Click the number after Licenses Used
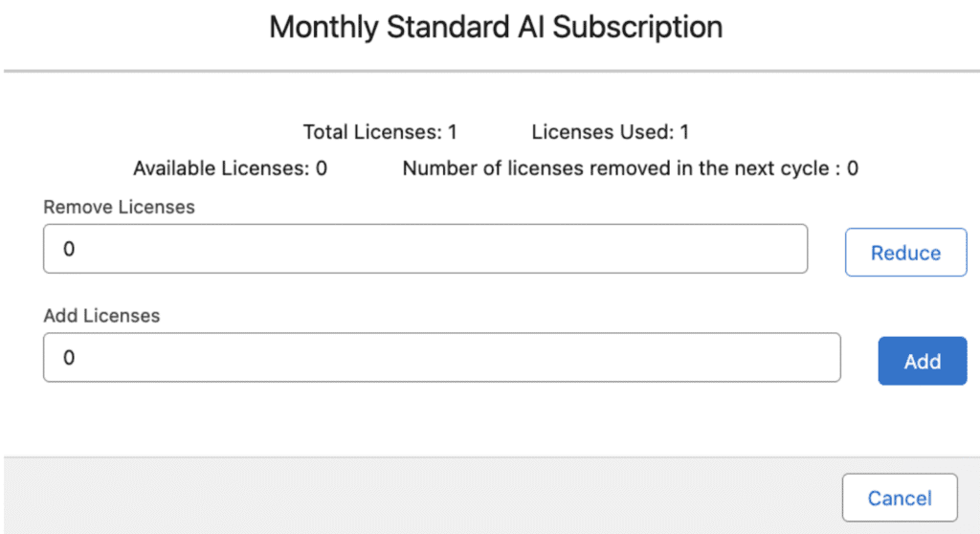Screen dimensions: 980x534 pyautogui.click(x=684, y=132)
